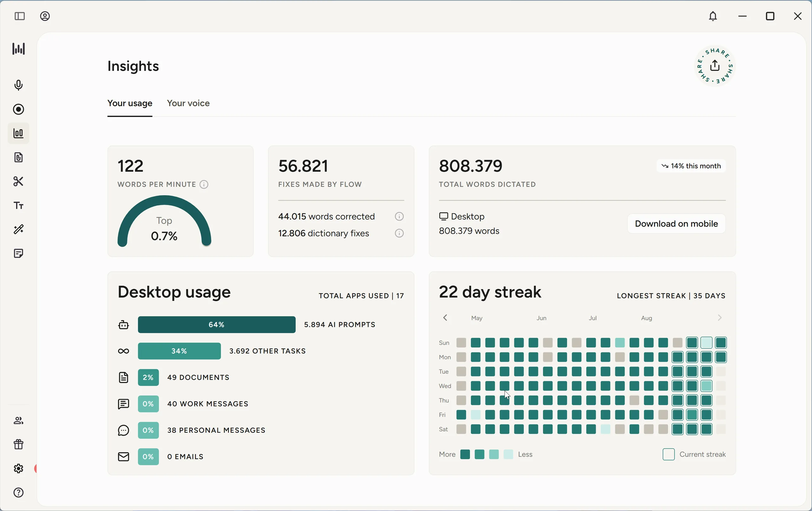Click the "Jun" month label in calendar

tap(541, 318)
